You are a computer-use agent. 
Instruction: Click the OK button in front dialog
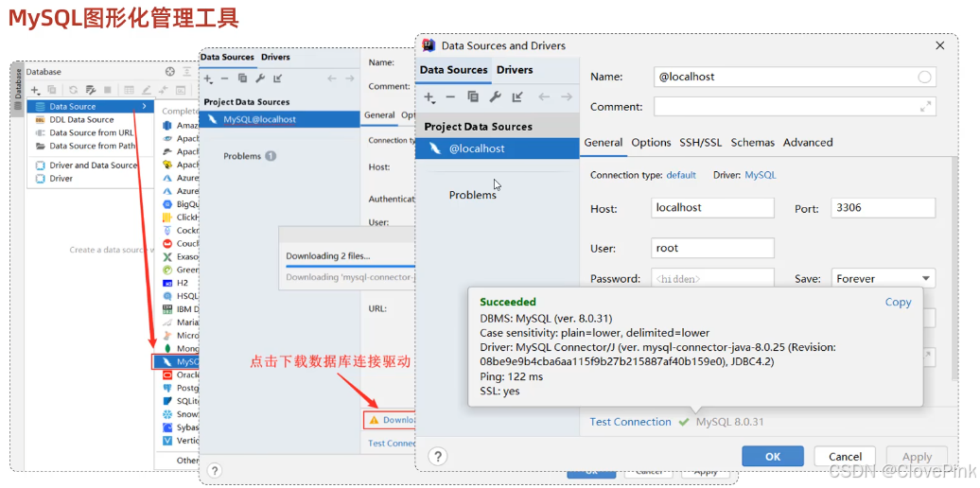(x=773, y=456)
